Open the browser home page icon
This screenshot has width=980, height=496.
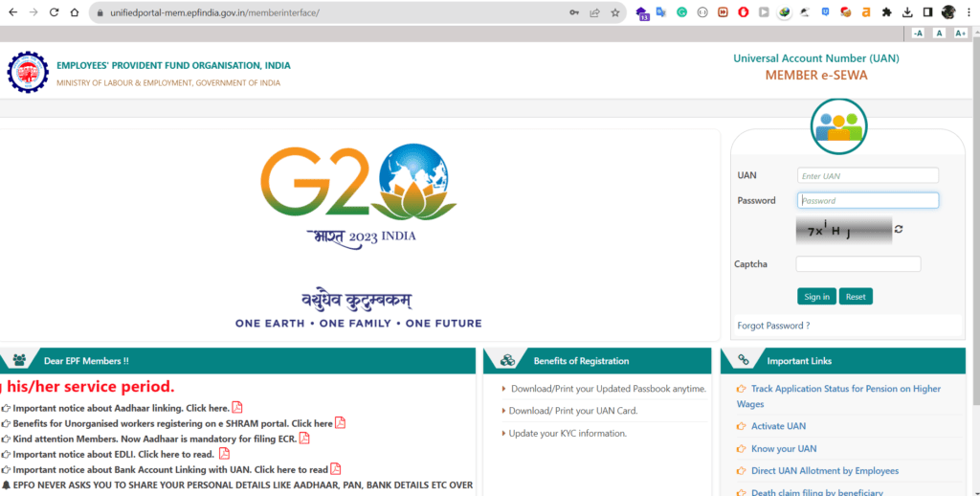pos(75,12)
